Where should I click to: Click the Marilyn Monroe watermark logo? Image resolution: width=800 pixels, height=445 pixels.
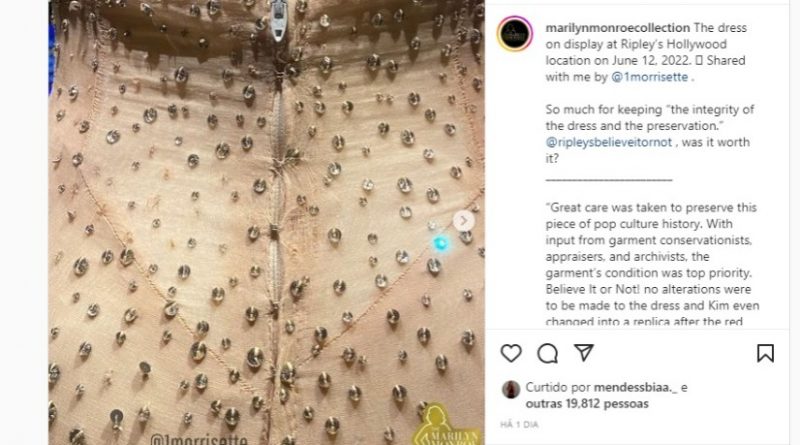click(x=447, y=426)
